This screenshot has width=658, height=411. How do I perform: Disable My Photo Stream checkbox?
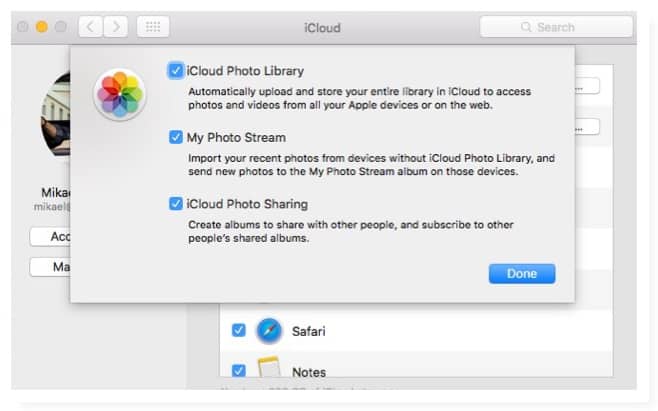175,137
